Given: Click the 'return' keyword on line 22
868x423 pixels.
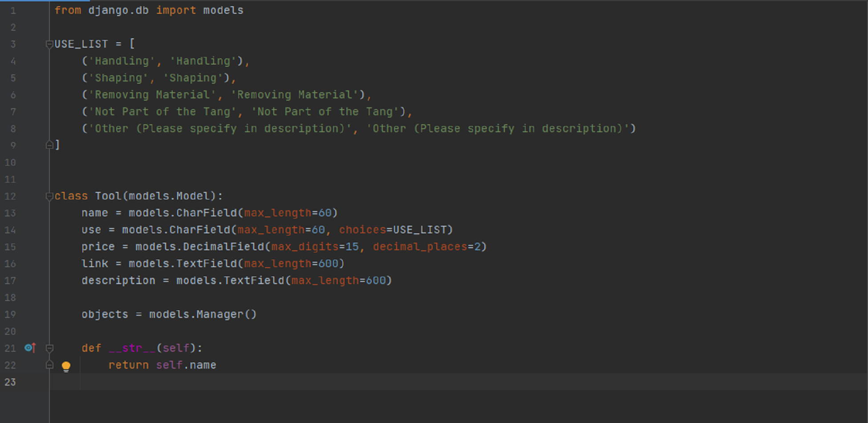Looking at the screenshot, I should click(x=129, y=365).
